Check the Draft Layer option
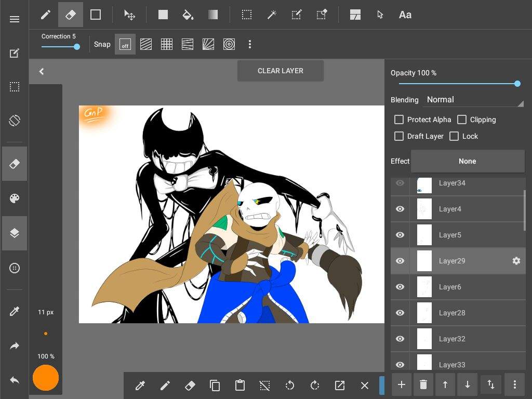This screenshot has width=532, height=399. tap(399, 136)
